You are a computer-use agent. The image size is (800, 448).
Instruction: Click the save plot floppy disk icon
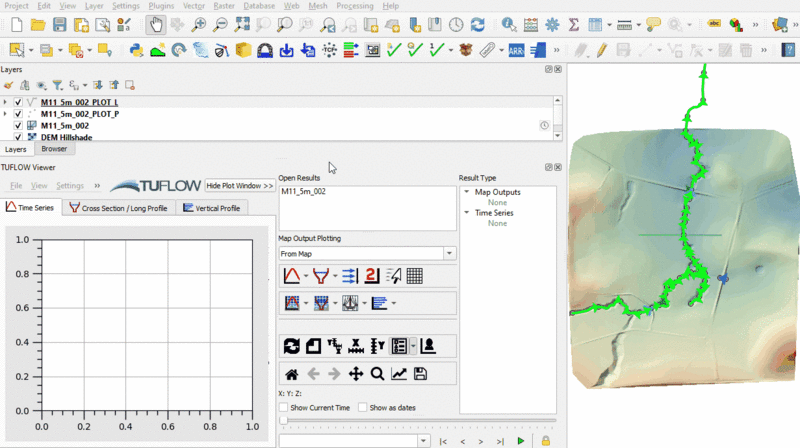coord(420,374)
